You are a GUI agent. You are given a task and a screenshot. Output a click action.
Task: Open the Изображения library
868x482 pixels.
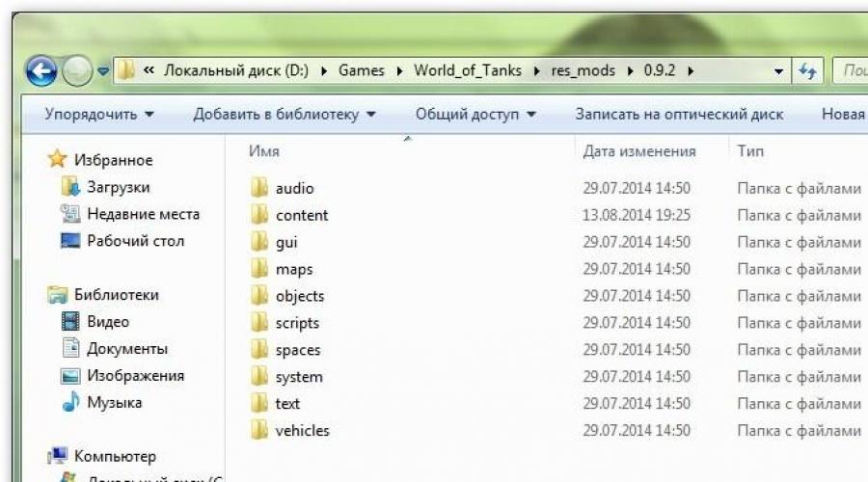pos(136,375)
